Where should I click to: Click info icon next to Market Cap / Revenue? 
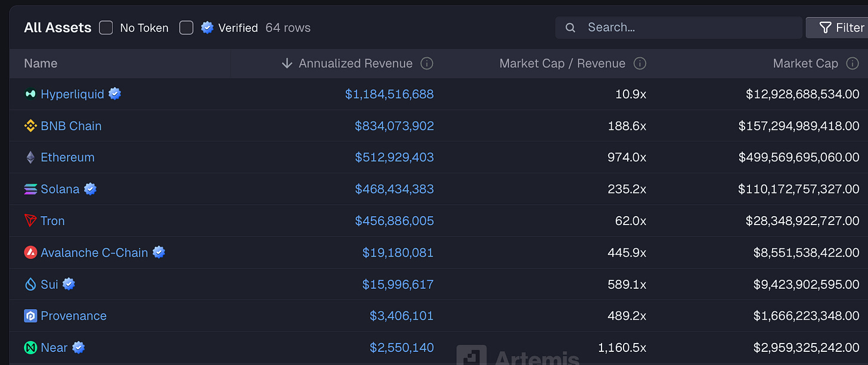click(x=640, y=63)
